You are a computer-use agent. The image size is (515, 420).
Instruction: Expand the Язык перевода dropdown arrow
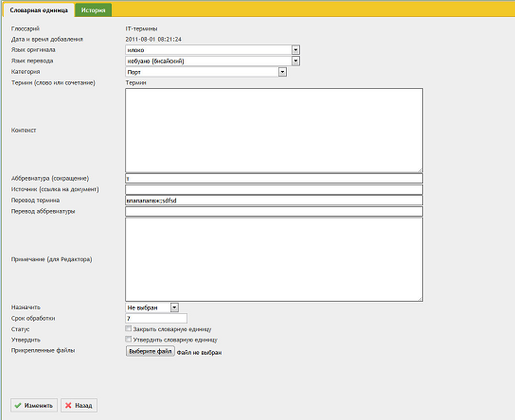coord(295,61)
